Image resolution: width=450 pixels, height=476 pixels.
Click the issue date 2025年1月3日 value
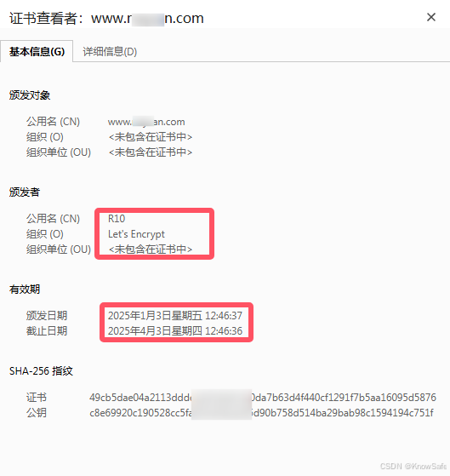175,316
